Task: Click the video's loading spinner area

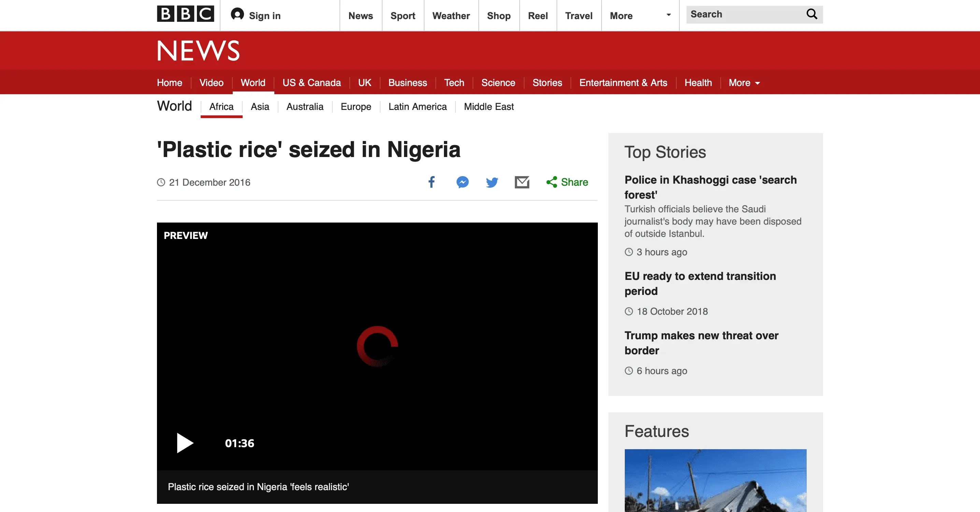Action: tap(377, 346)
